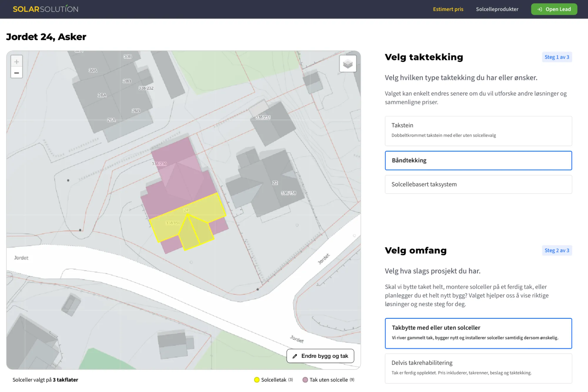Click the yellow highlighted roof surface on map
The image size is (588, 392).
click(x=203, y=209)
